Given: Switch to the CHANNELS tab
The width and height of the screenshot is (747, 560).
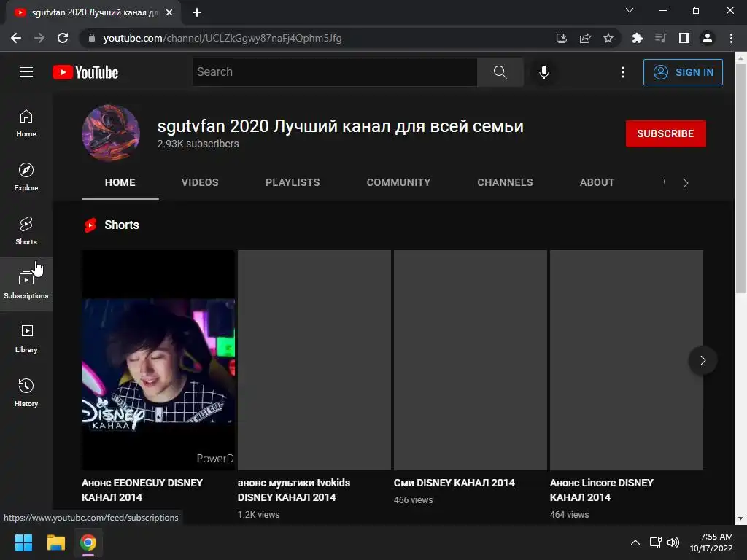Looking at the screenshot, I should 505,182.
